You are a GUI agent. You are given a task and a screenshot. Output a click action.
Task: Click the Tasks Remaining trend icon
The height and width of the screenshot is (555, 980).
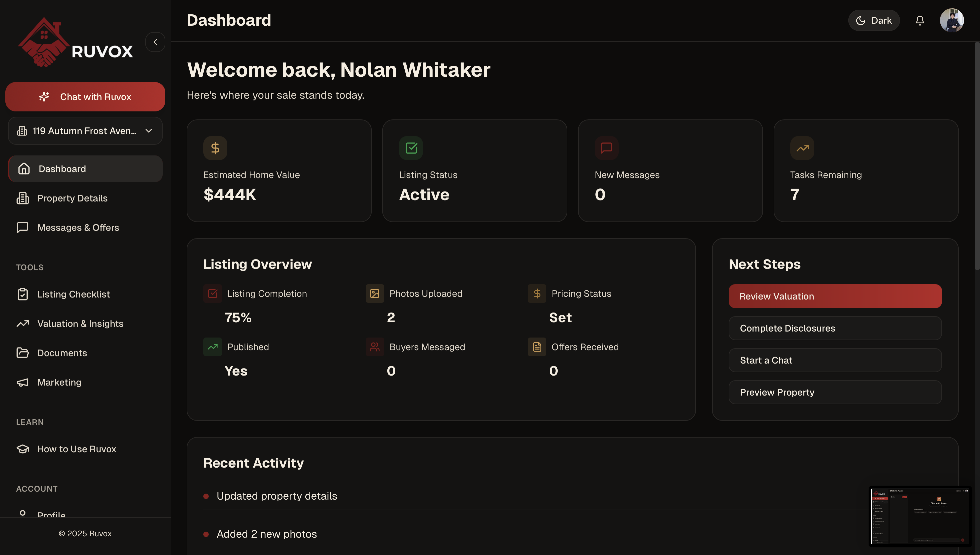[x=802, y=148]
